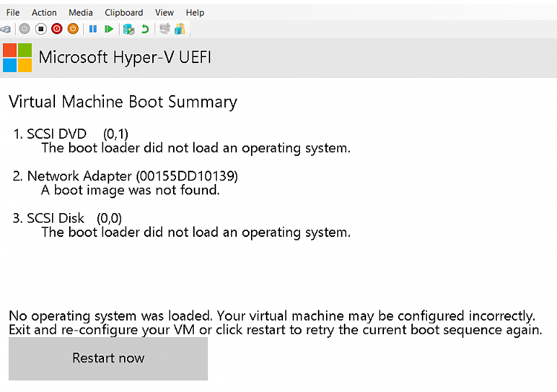
Task: Shut down the VM using the red power icon
Action: (x=57, y=29)
